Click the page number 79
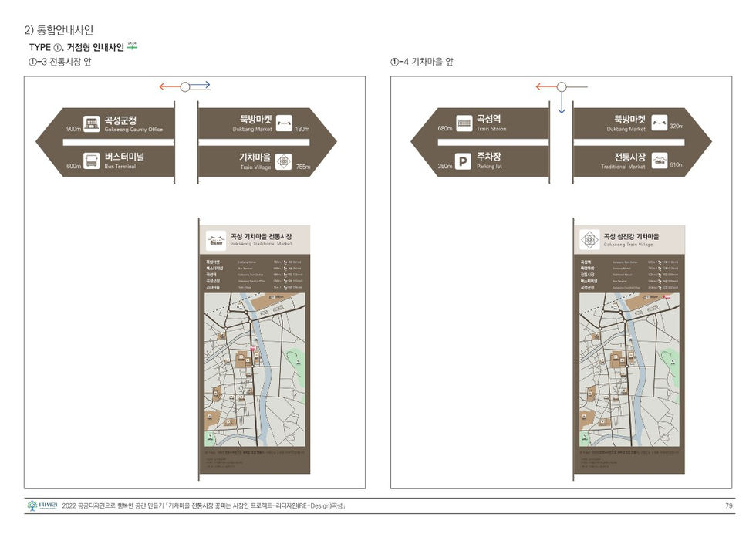756x534 pixels. (728, 506)
